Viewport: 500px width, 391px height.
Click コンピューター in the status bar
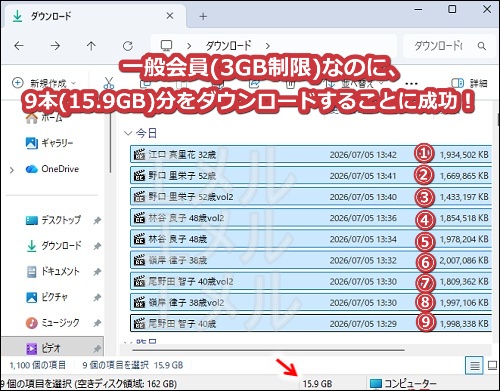[403, 384]
